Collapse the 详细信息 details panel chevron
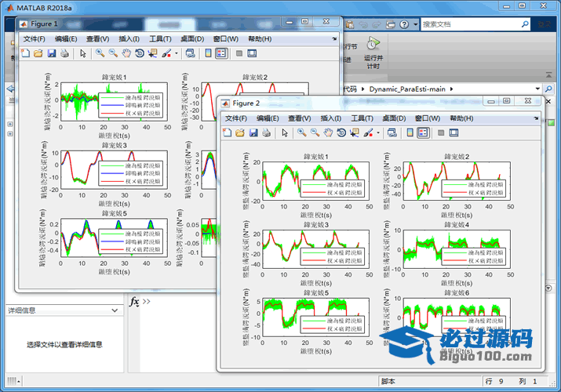 coord(115,310)
